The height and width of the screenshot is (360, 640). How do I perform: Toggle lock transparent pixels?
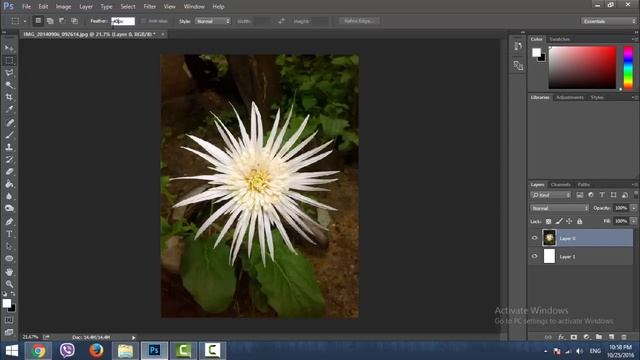[x=549, y=221]
